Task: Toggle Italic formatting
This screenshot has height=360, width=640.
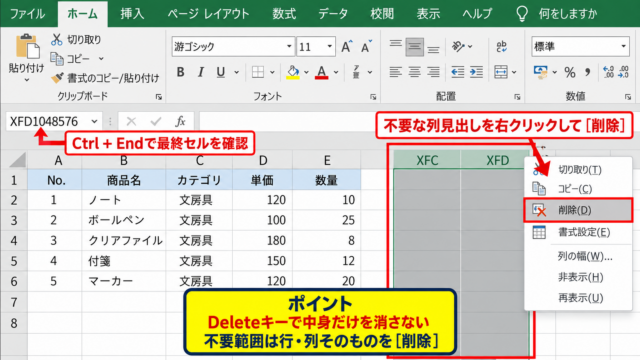Action: click(200, 72)
